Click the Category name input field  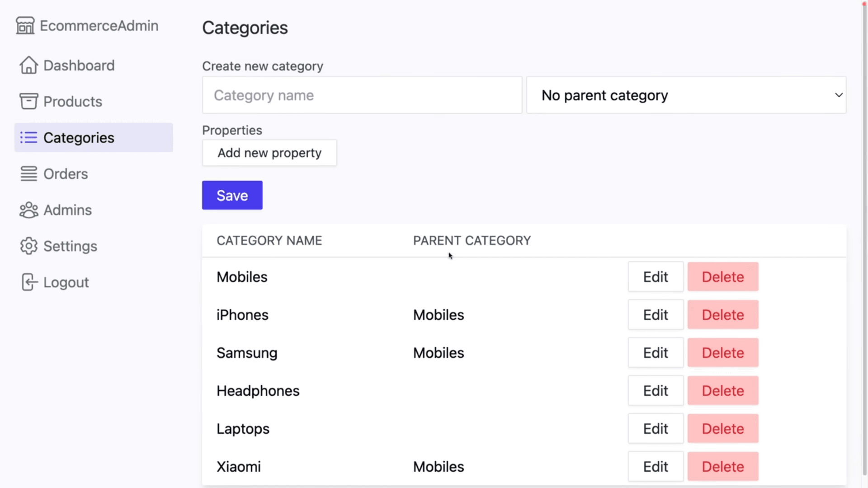pos(362,95)
